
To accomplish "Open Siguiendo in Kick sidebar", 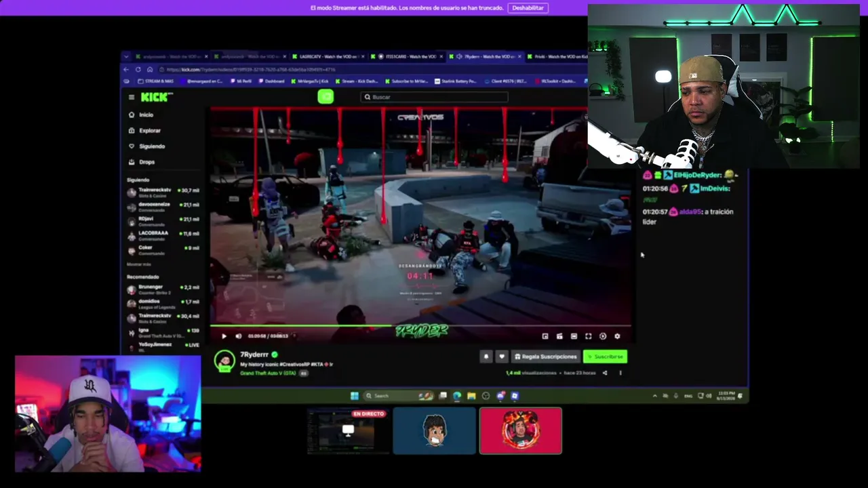I will point(147,146).
